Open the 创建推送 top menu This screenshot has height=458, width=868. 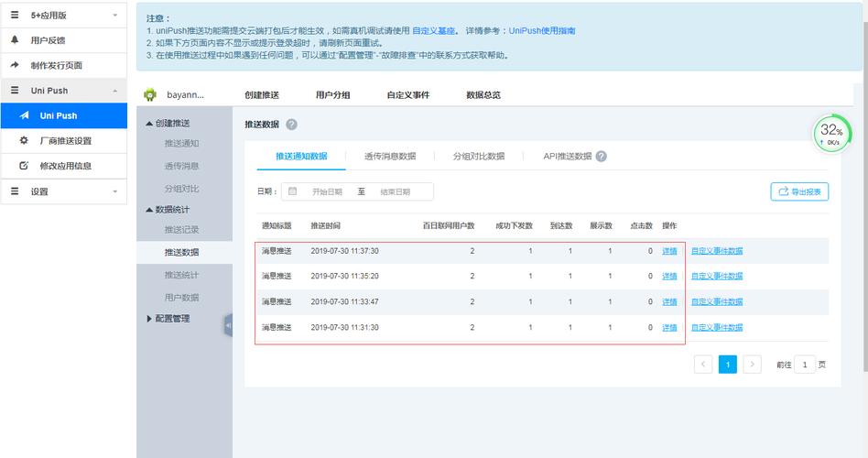pos(262,94)
